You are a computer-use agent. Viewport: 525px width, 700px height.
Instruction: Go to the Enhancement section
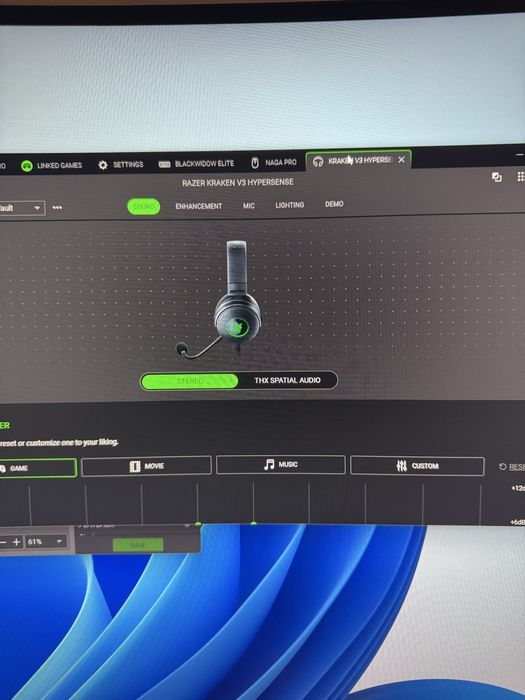[199, 206]
